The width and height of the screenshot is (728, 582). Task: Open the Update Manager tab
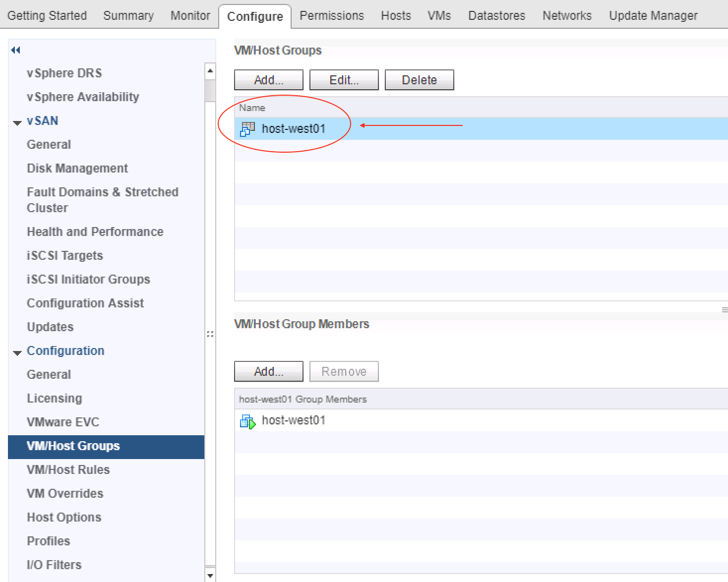652,15
